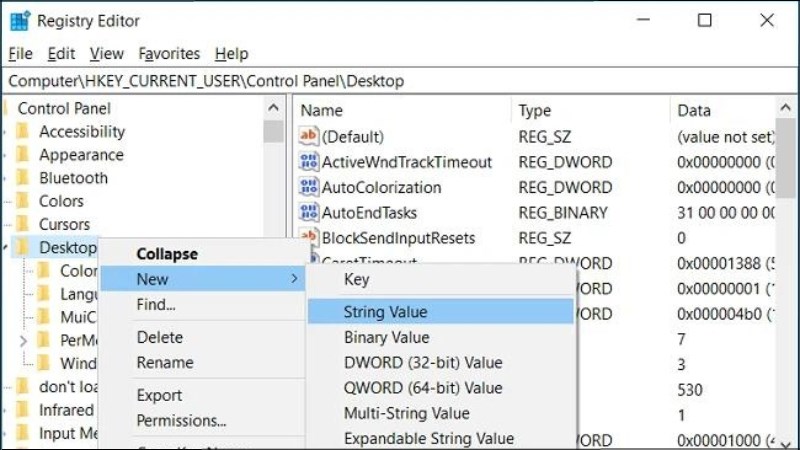Viewport: 800px width, 450px height.
Task: Select the AutoEndTasks value name
Action: coord(369,213)
